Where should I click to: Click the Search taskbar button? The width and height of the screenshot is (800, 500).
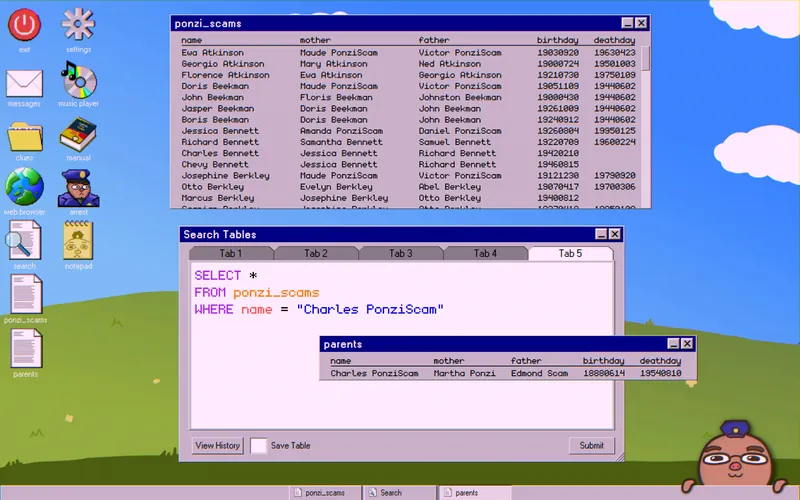pyautogui.click(x=399, y=492)
